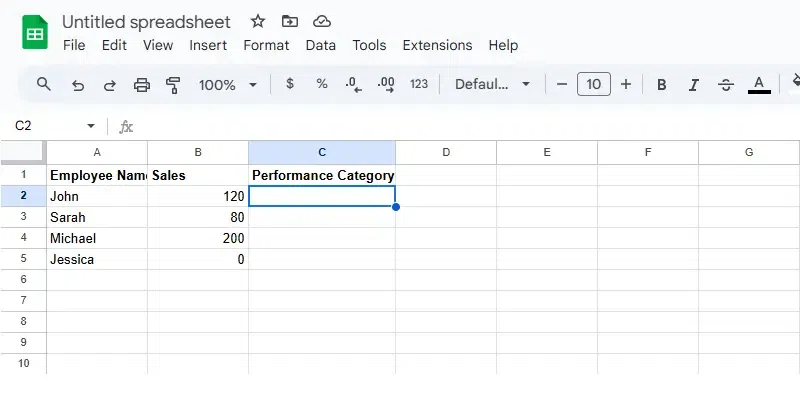Open text color picker
The width and height of the screenshot is (800, 400).
click(x=759, y=85)
